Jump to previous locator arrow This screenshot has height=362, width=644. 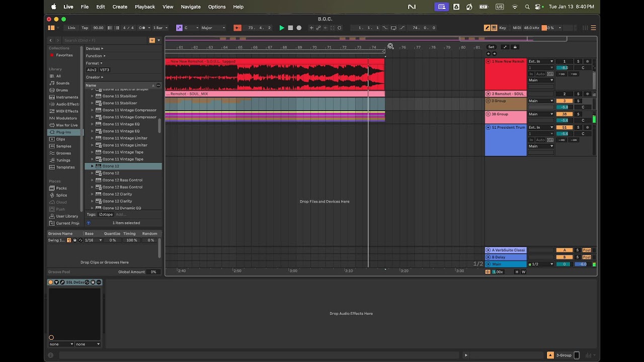[488, 53]
